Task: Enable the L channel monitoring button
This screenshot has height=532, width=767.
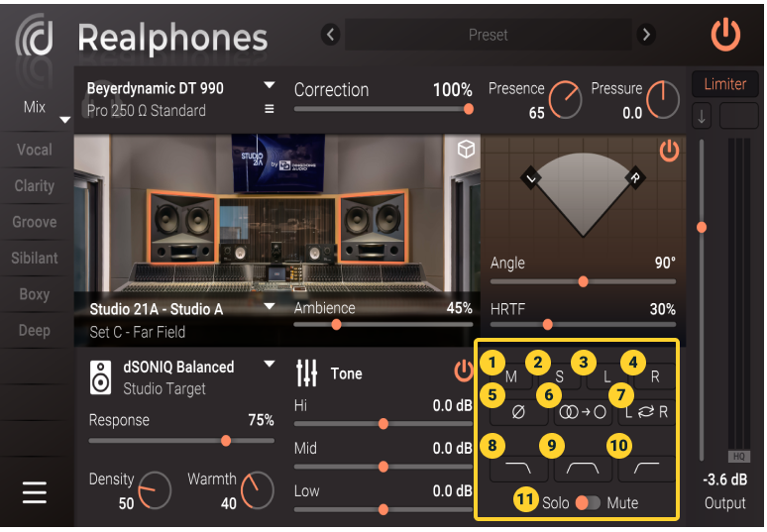Action: click(607, 376)
